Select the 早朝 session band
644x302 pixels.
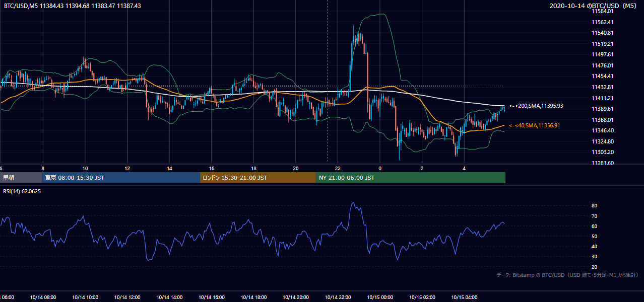point(21,178)
